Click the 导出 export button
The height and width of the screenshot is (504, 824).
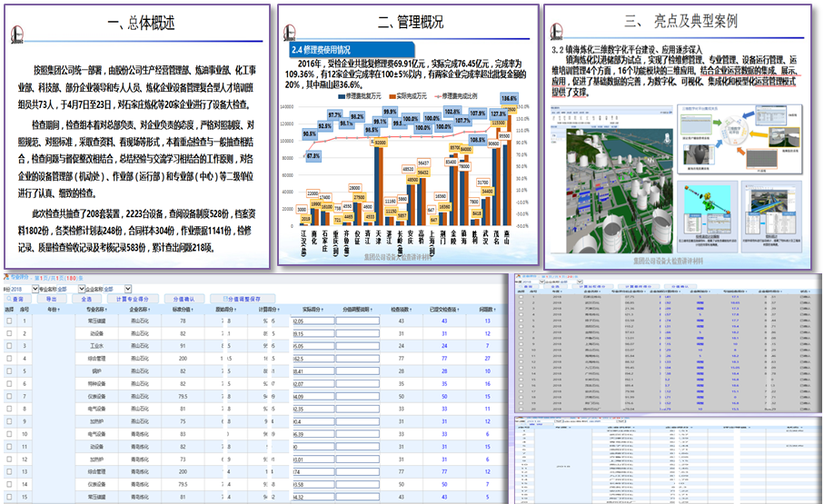[x=51, y=299]
